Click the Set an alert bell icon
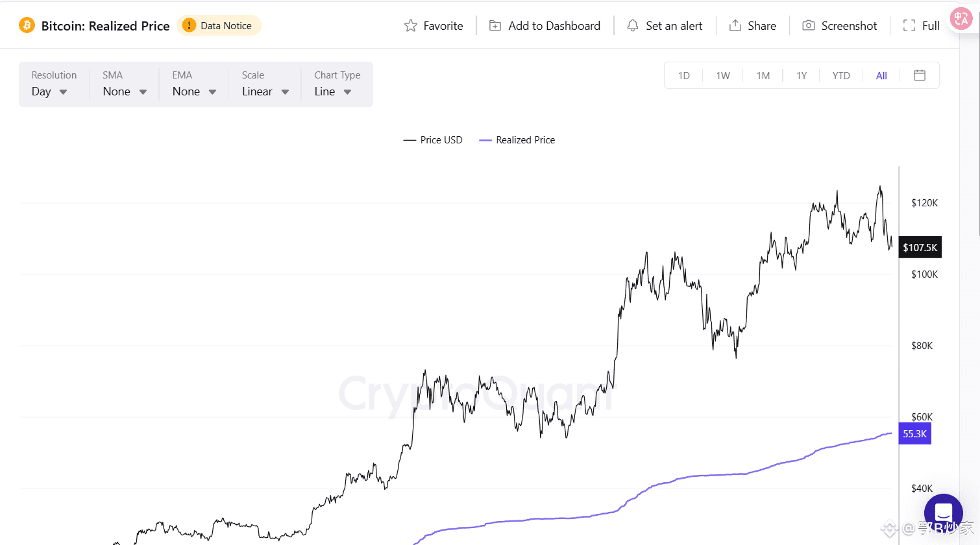 pos(633,26)
